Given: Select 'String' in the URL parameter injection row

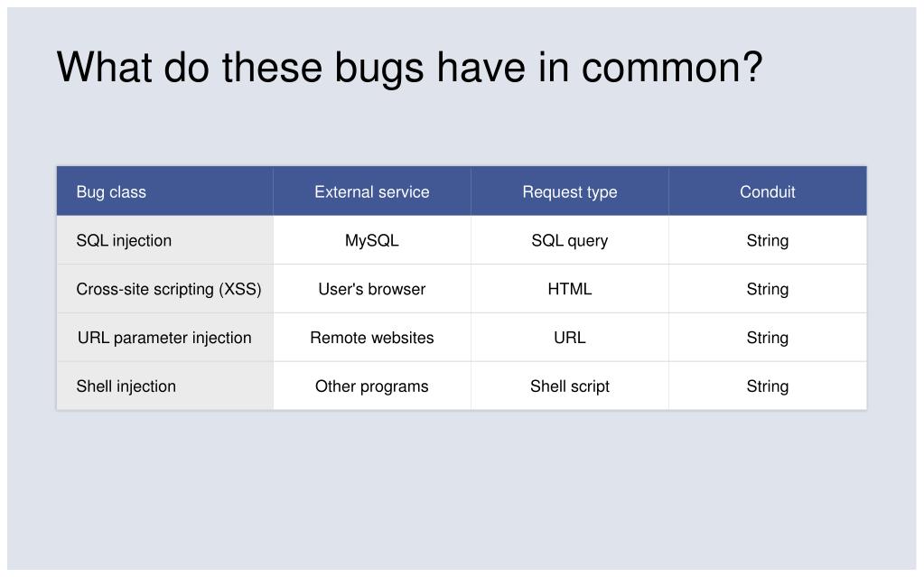Looking at the screenshot, I should click(x=768, y=337).
